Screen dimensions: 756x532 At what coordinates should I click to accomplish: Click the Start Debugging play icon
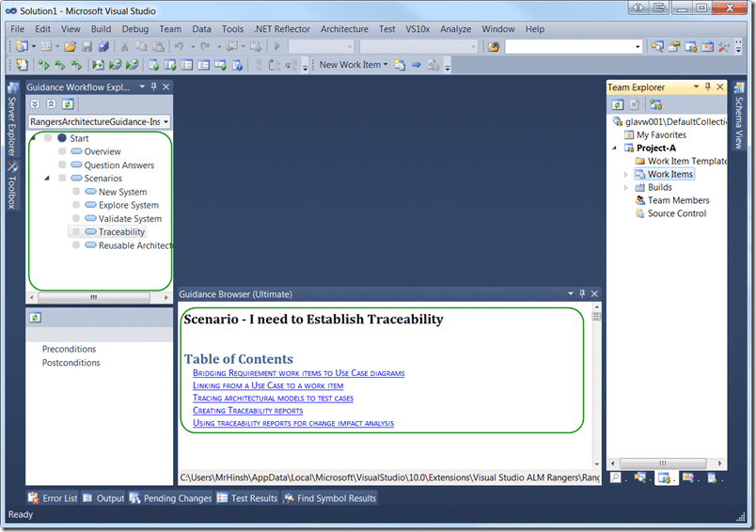[276, 47]
